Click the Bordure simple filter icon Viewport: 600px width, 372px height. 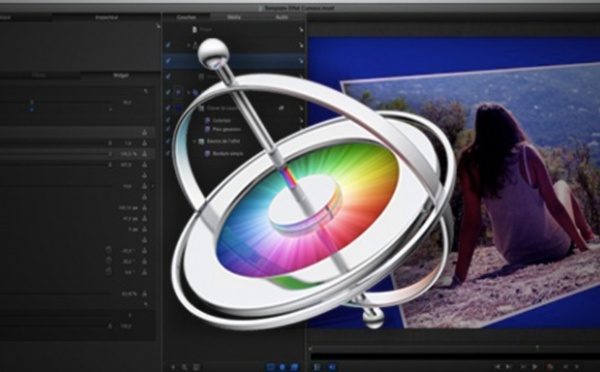coord(207,153)
